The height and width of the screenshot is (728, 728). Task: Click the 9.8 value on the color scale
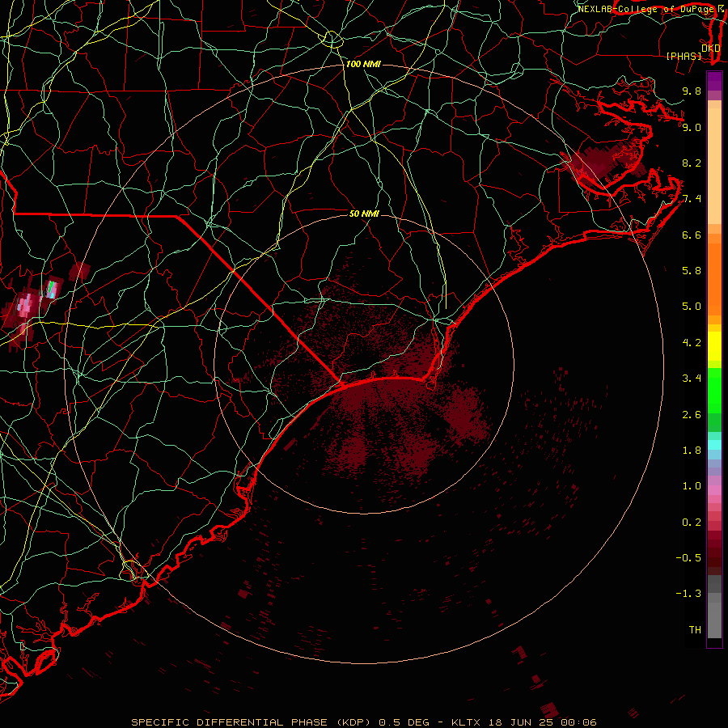692,91
